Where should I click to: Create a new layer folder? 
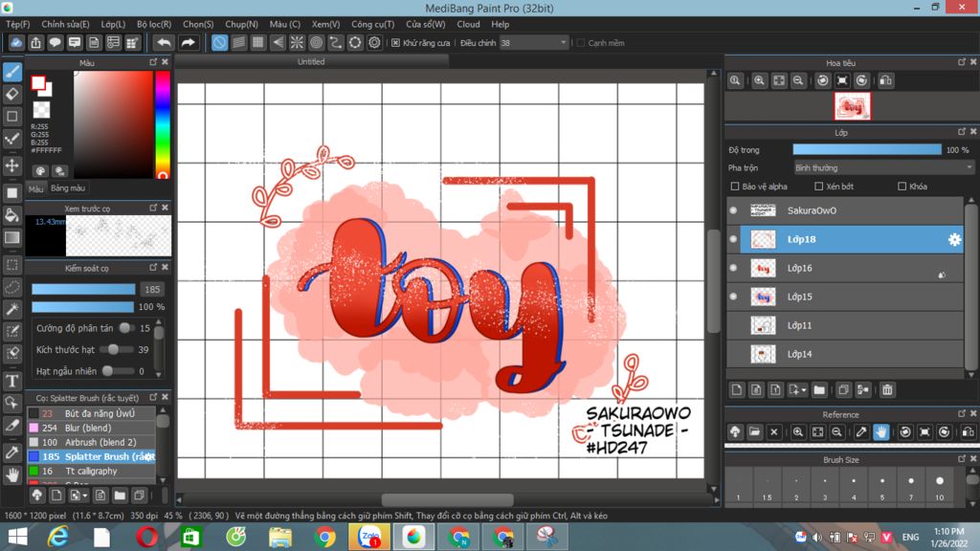pos(819,390)
